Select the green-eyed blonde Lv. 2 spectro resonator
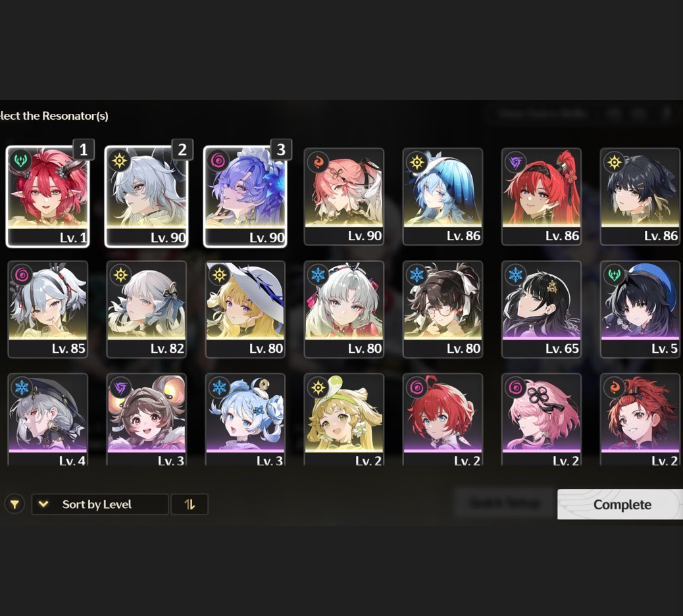The width and height of the screenshot is (683, 616). [344, 420]
